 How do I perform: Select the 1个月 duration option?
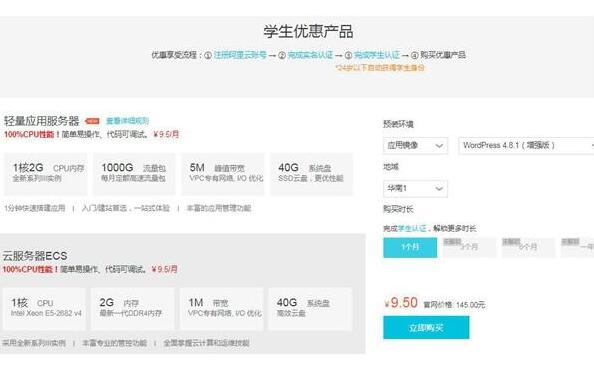point(410,247)
